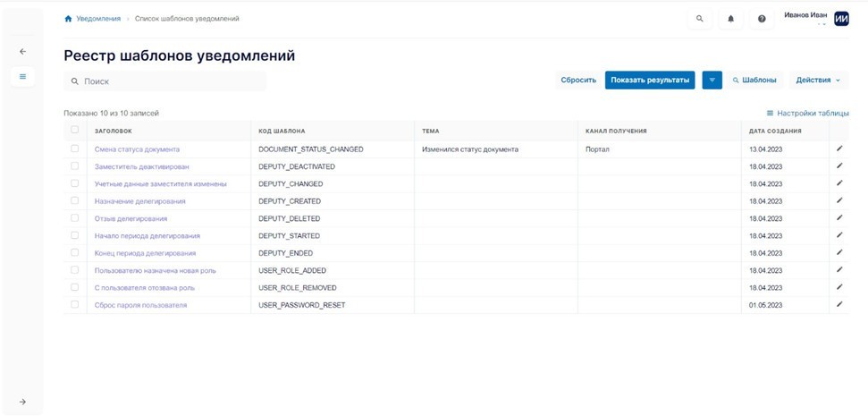
Task: Open the Смена статуса документа template link
Action: [x=137, y=149]
